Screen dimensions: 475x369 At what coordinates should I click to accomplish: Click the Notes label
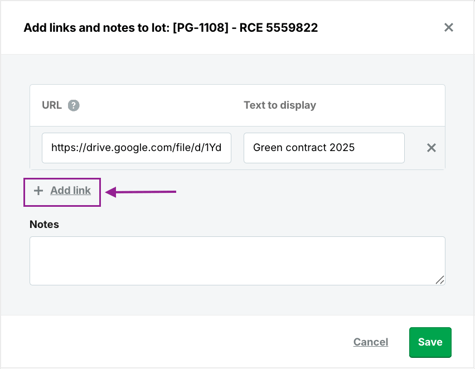pos(44,224)
